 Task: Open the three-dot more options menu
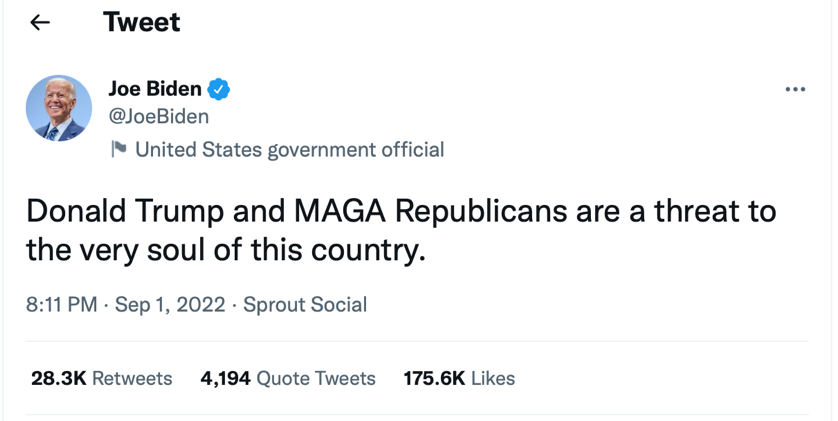[x=795, y=90]
